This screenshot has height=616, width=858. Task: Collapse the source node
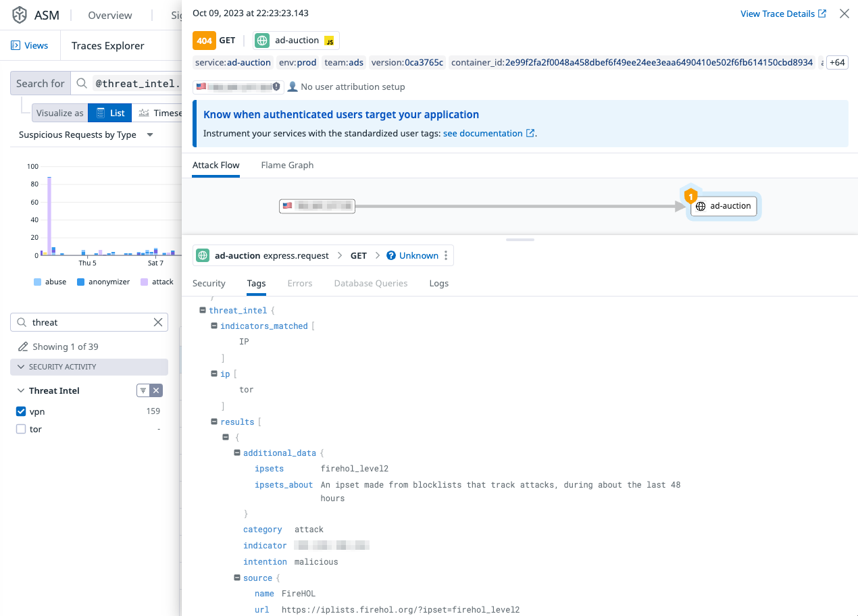point(237,577)
